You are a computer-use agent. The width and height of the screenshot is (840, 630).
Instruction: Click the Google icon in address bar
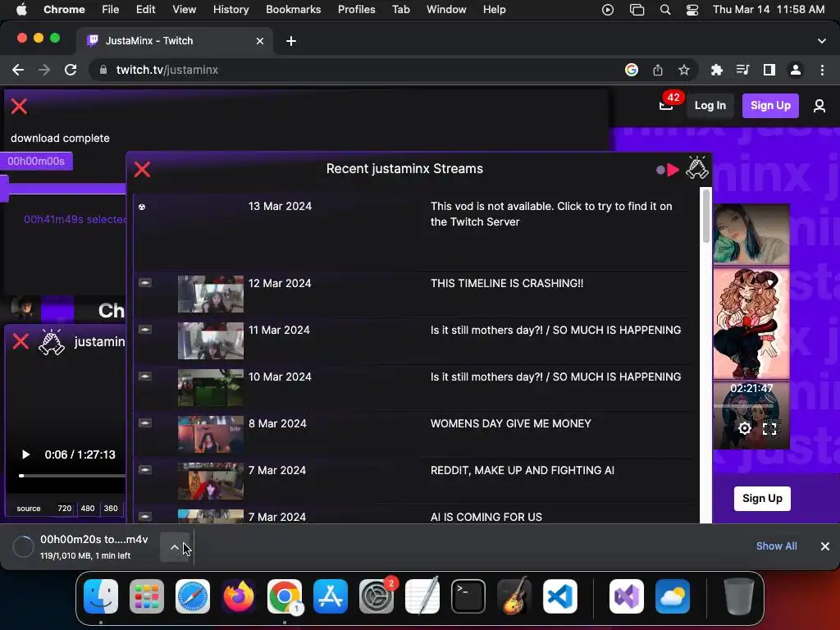pos(632,70)
